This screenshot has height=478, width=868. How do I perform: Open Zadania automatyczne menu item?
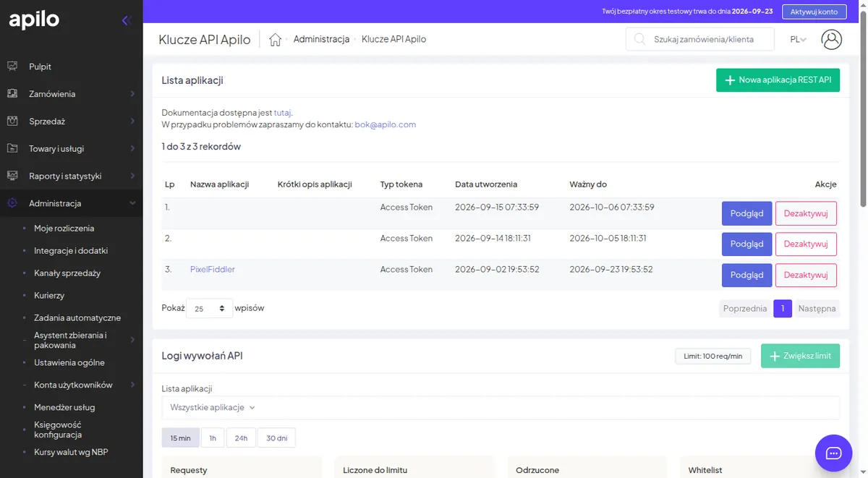(x=77, y=317)
